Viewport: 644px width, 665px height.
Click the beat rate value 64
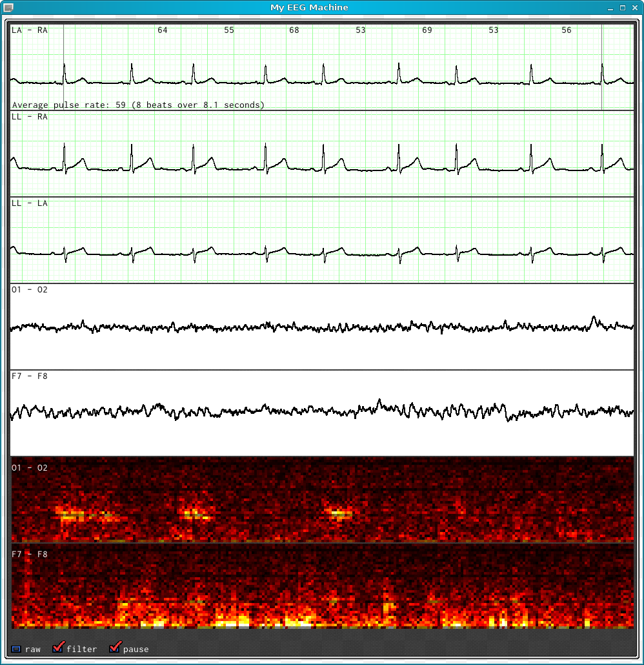pos(163,30)
